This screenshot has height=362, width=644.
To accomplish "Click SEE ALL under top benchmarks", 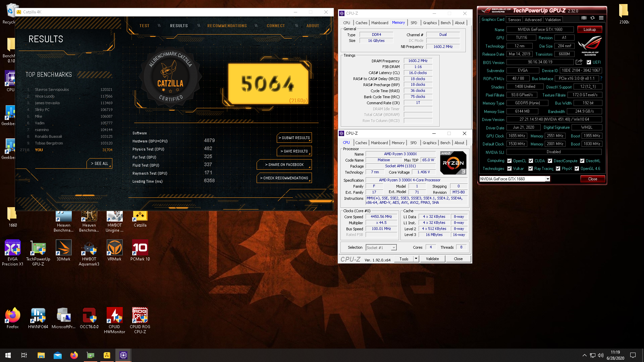I will [100, 164].
